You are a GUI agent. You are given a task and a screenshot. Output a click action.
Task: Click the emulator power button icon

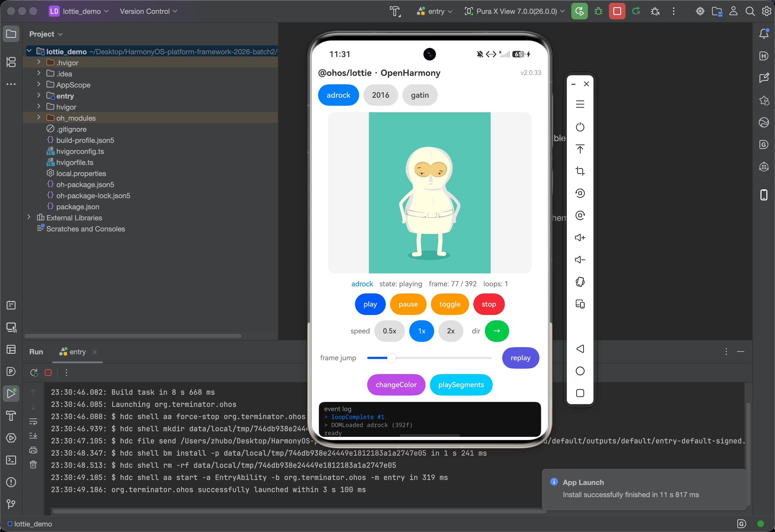point(580,127)
